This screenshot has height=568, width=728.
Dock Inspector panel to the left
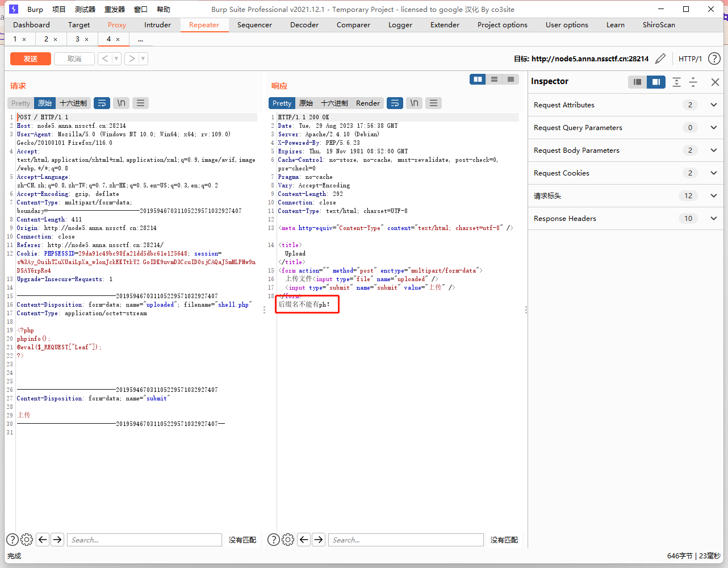pyautogui.click(x=637, y=82)
